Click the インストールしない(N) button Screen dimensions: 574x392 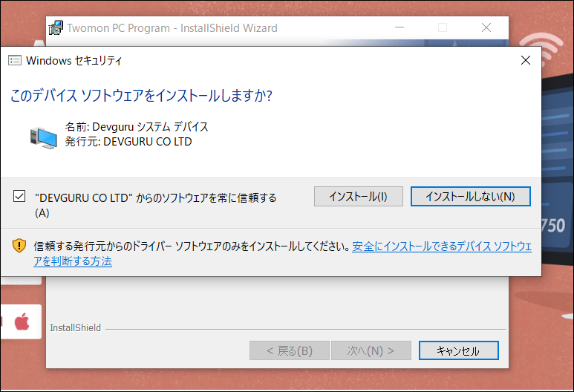(x=470, y=197)
